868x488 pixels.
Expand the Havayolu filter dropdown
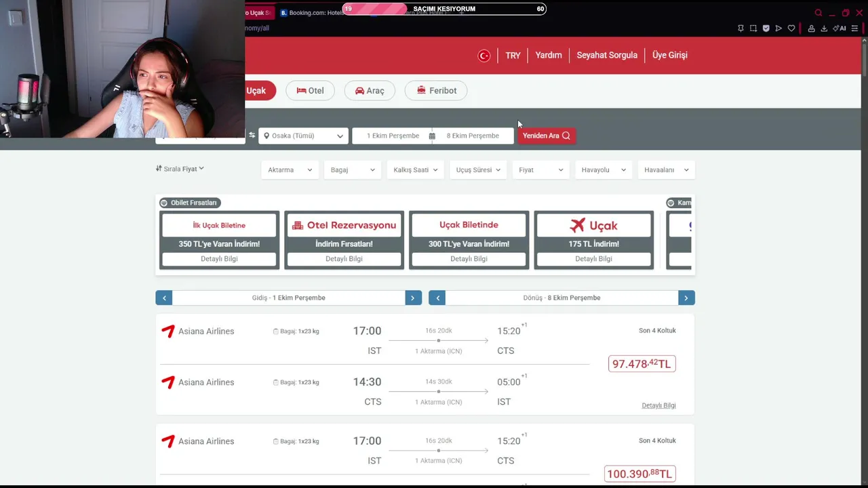604,170
